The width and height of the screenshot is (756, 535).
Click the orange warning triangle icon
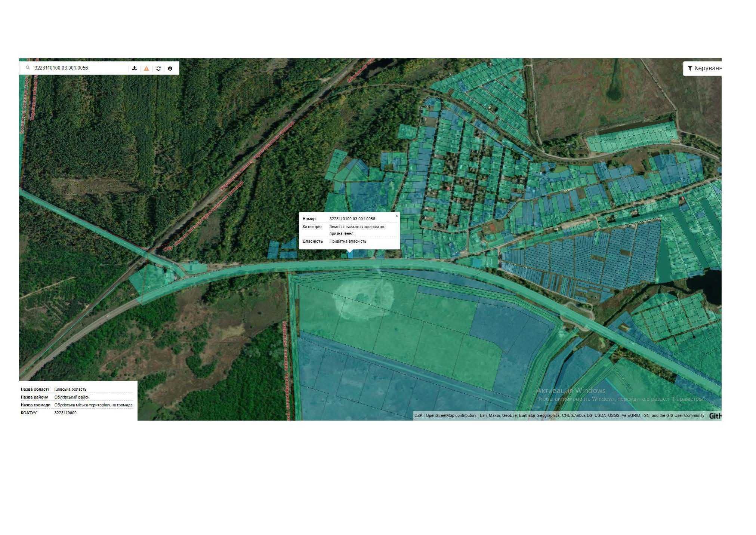[x=146, y=68]
